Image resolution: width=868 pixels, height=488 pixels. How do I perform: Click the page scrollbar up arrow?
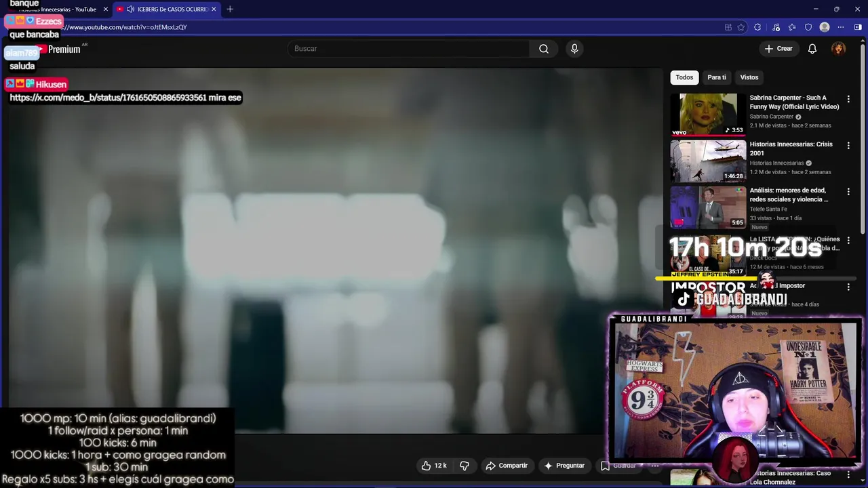(864, 41)
